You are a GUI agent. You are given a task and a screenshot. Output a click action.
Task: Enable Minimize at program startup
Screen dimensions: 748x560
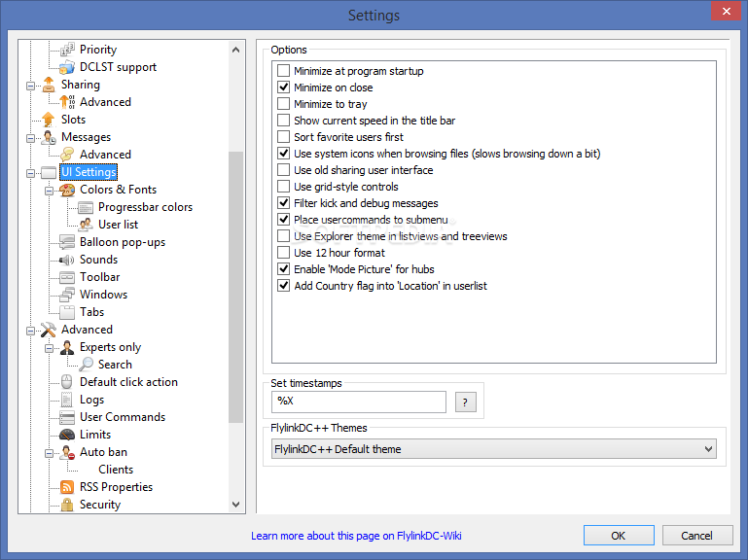tap(283, 71)
